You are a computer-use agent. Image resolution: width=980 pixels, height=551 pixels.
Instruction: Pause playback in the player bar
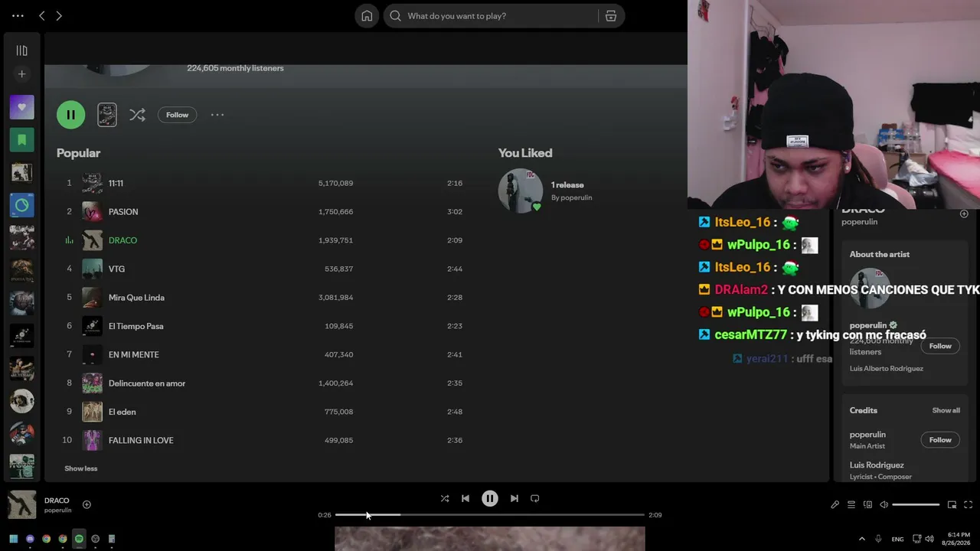490,498
